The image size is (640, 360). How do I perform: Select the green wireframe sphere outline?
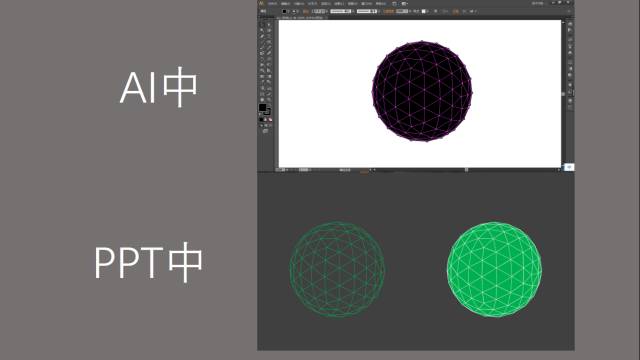(x=337, y=269)
